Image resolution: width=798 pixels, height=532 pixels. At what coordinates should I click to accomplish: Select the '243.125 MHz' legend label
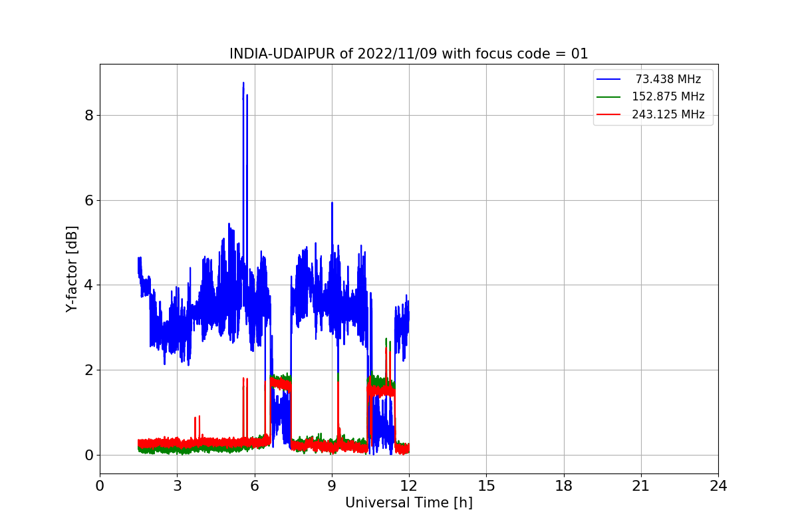[x=668, y=114]
